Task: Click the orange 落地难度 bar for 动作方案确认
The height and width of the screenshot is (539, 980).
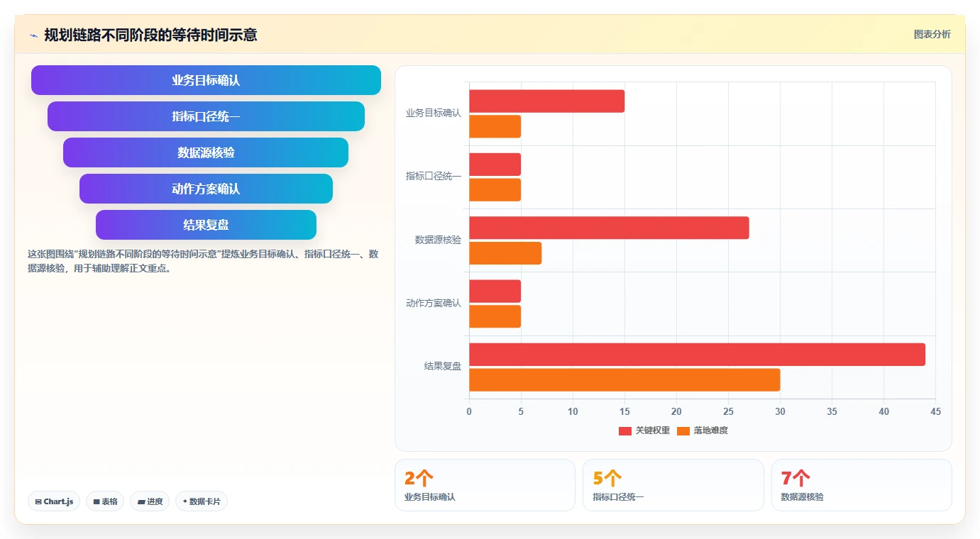Action: [495, 316]
